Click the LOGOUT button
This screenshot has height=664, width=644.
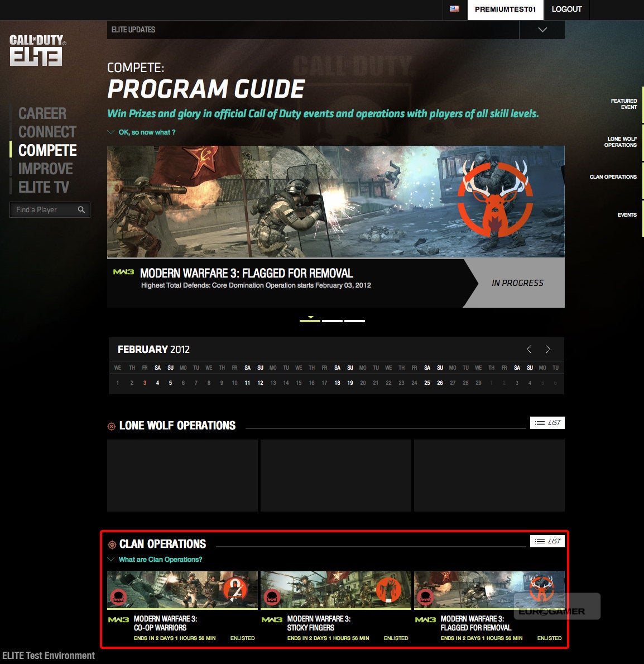(566, 9)
